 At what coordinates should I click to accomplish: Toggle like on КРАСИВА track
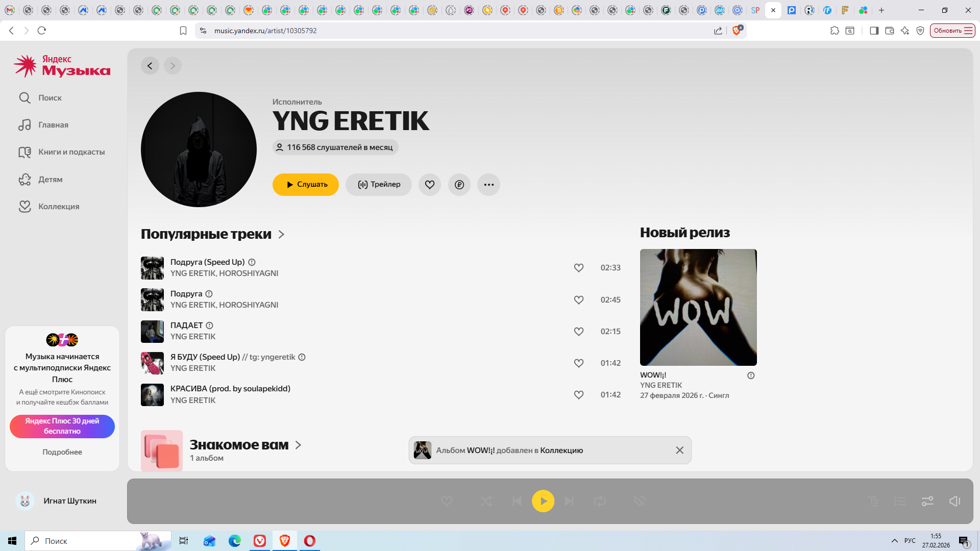tap(578, 395)
